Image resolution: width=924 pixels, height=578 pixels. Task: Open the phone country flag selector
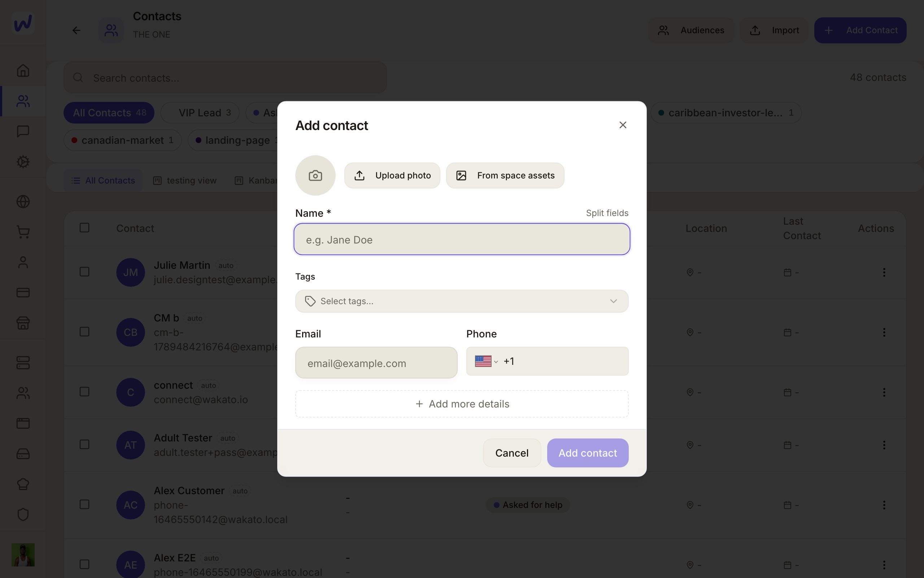click(486, 361)
